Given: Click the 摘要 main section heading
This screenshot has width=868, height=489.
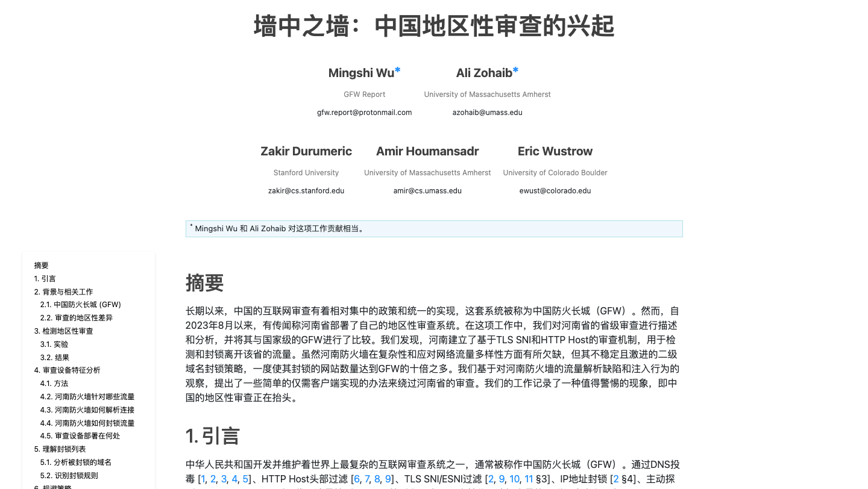Looking at the screenshot, I should point(205,283).
